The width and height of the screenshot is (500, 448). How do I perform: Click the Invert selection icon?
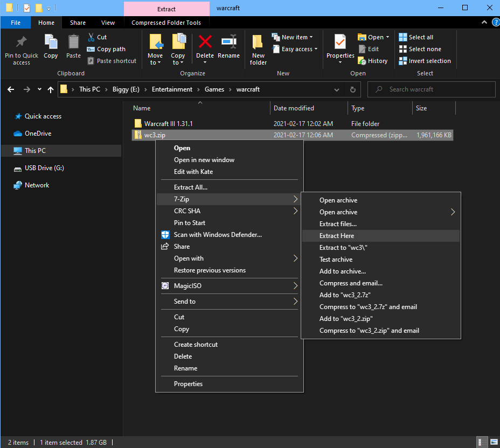click(403, 61)
